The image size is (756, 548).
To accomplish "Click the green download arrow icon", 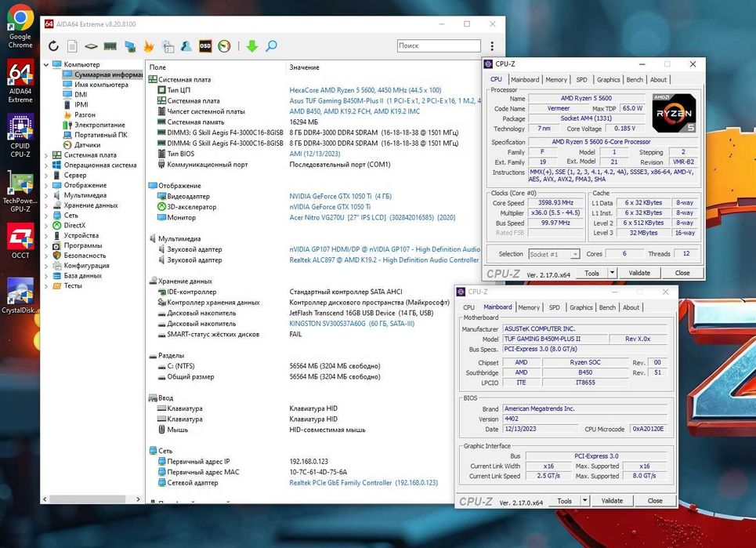I will [x=252, y=45].
